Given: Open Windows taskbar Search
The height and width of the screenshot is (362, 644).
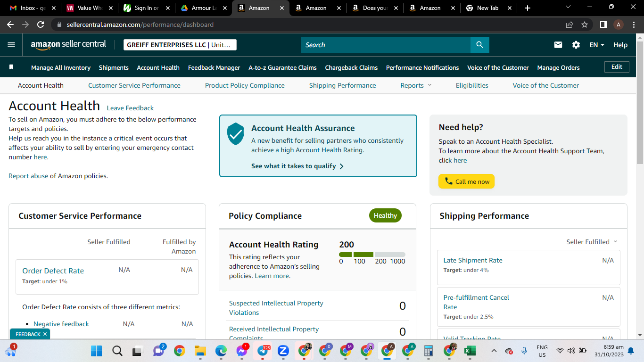Looking at the screenshot, I should (x=117, y=351).
